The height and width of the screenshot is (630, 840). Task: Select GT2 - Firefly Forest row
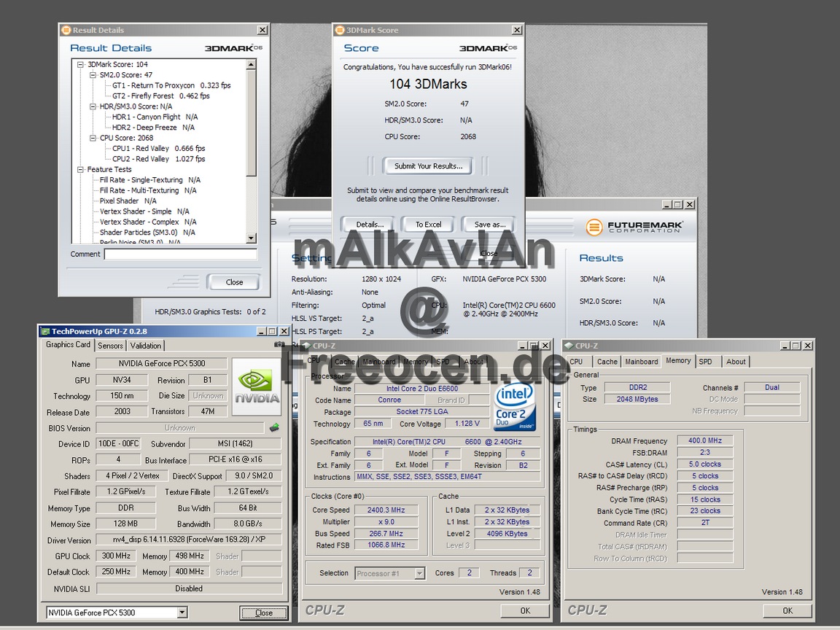pos(160,96)
